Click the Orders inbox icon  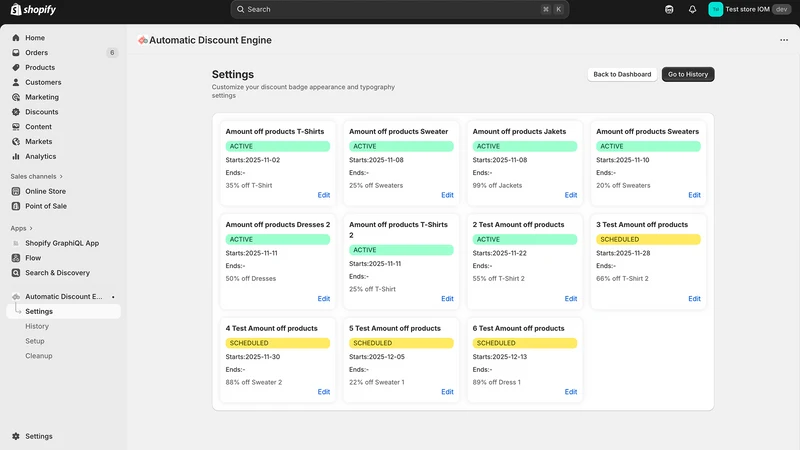[16, 53]
